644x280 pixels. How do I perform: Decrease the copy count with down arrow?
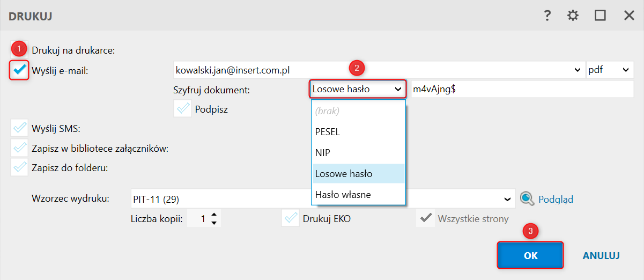tap(214, 223)
